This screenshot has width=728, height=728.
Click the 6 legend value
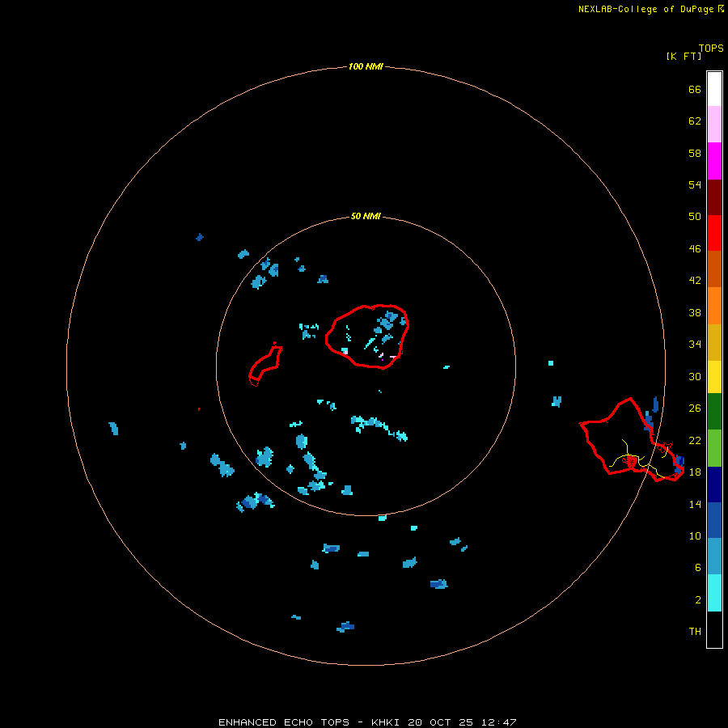coord(698,568)
